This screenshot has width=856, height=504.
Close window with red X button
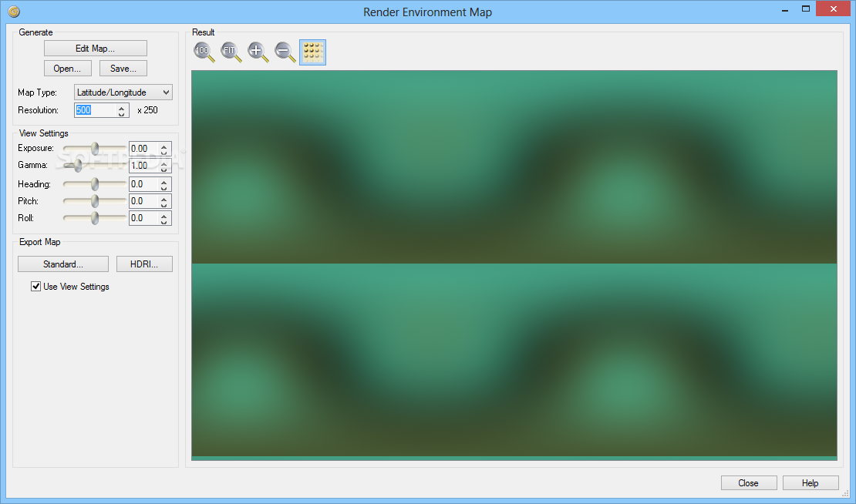click(x=833, y=8)
